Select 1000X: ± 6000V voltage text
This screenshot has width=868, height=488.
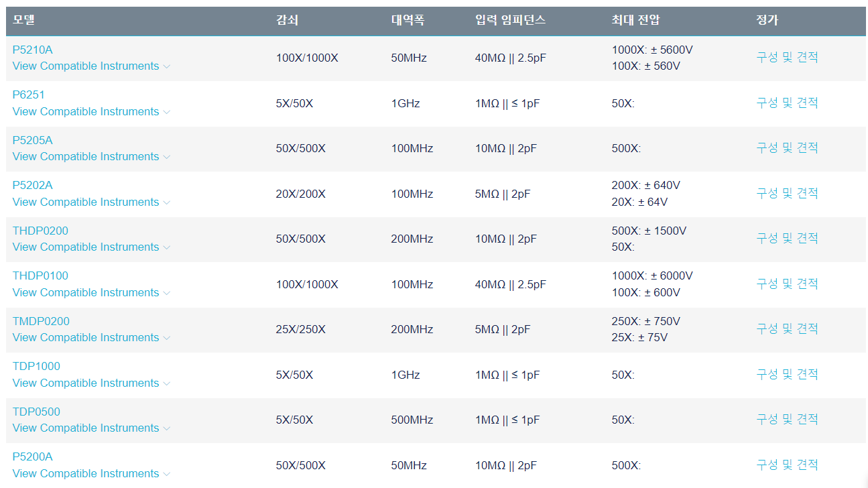click(652, 276)
